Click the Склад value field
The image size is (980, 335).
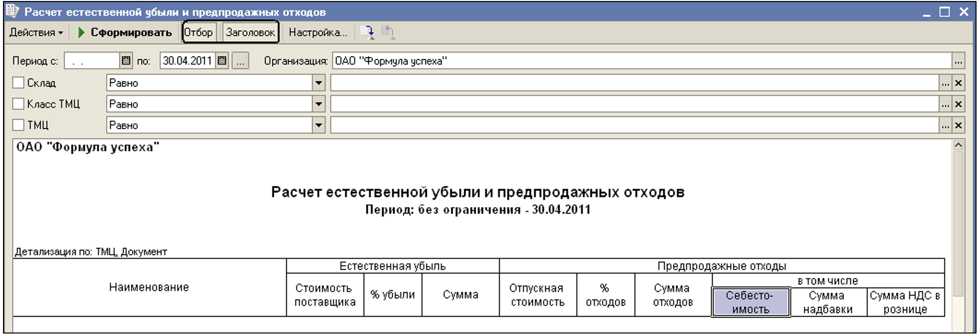[x=635, y=83]
